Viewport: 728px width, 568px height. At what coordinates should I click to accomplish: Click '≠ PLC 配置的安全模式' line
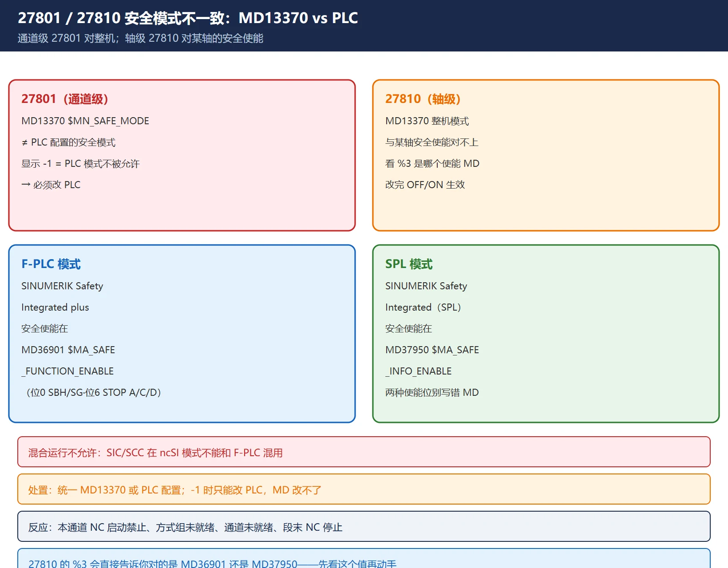tap(68, 142)
